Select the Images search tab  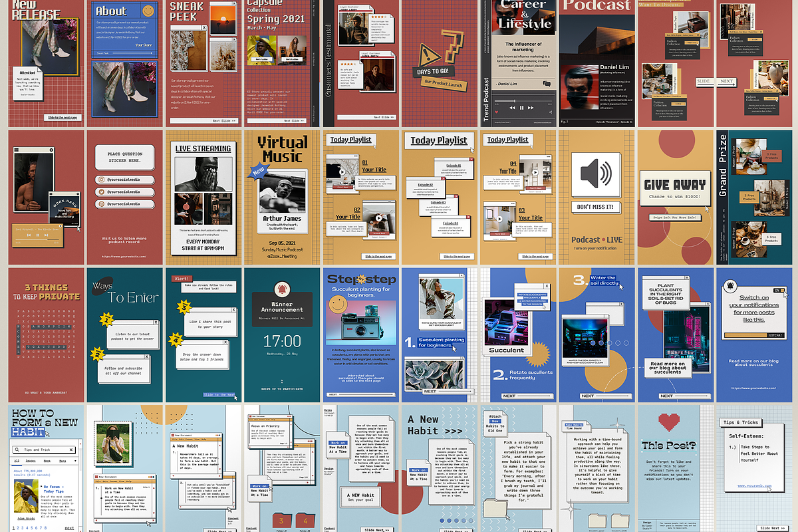tap(30, 460)
